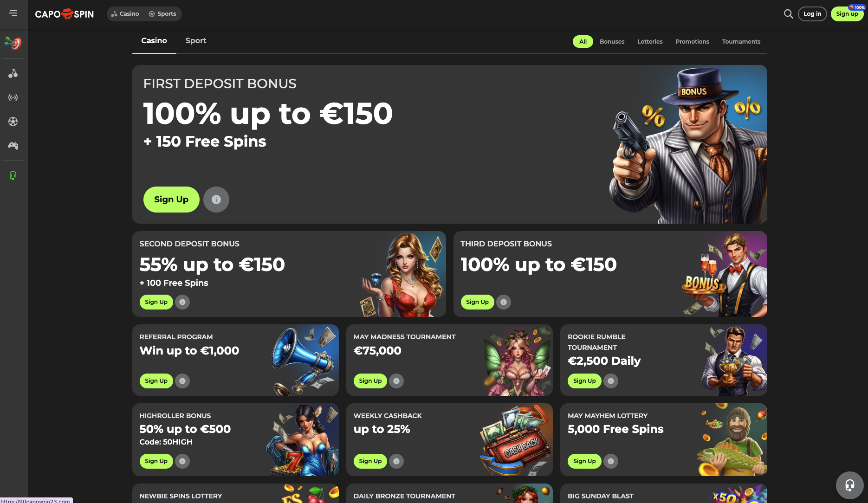
Task: Show info for Weekly Cashback offer
Action: (396, 461)
